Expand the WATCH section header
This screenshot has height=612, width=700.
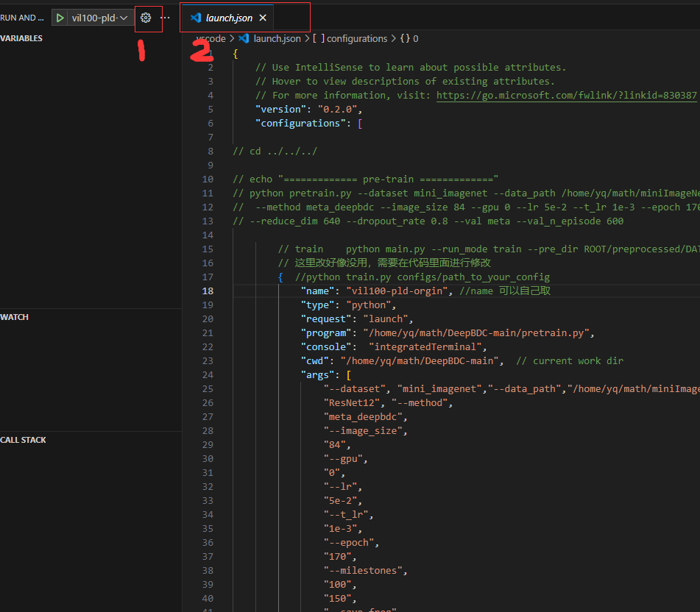click(x=15, y=317)
